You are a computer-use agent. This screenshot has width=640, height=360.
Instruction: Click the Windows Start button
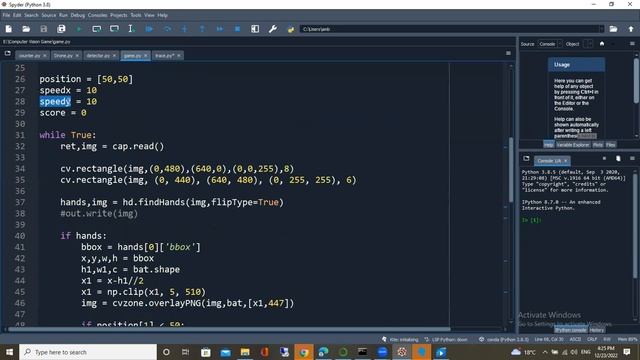(9, 352)
